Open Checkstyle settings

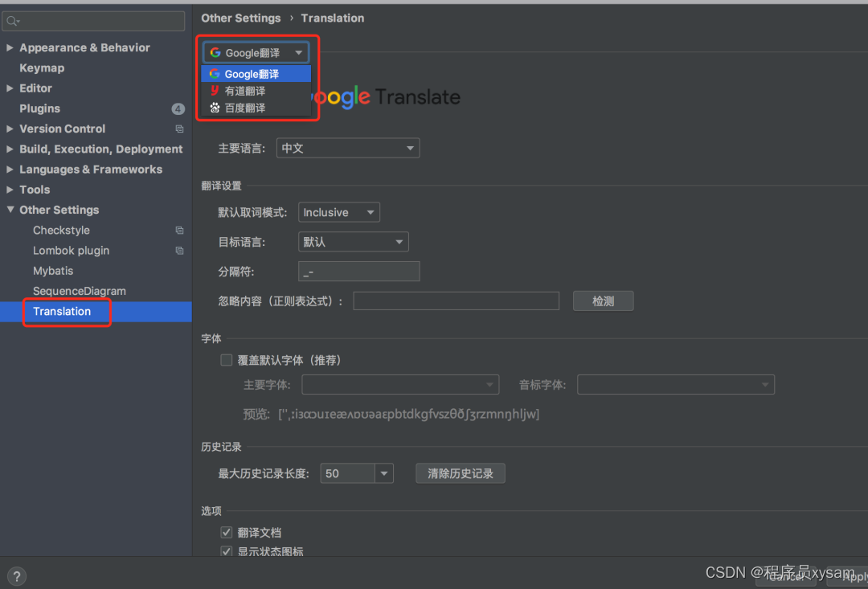pyautogui.click(x=61, y=231)
